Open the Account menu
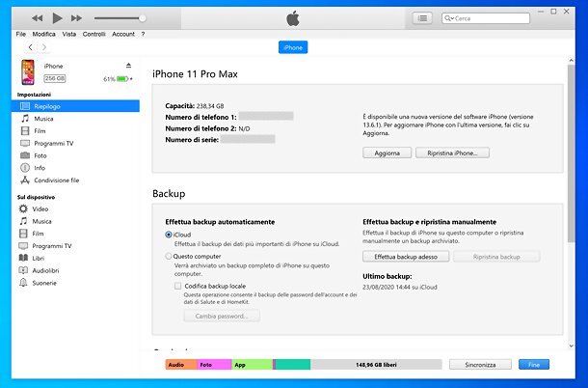This screenshot has width=588, height=388. point(123,34)
